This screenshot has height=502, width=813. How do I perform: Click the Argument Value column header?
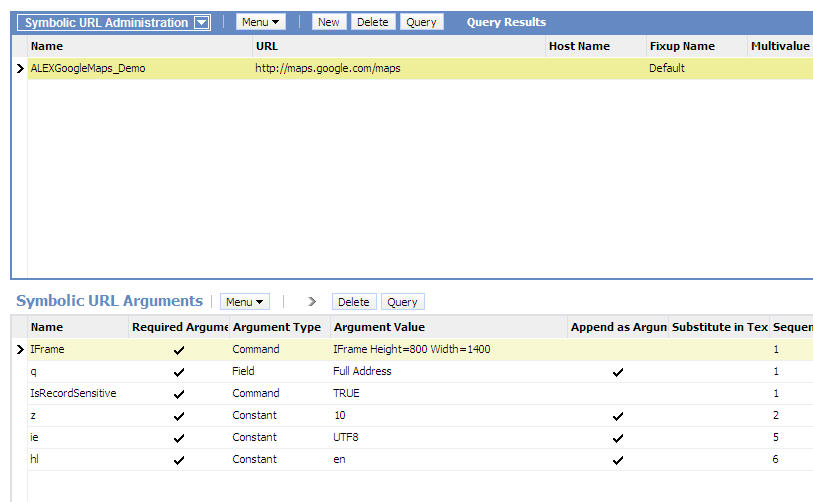pyautogui.click(x=449, y=327)
